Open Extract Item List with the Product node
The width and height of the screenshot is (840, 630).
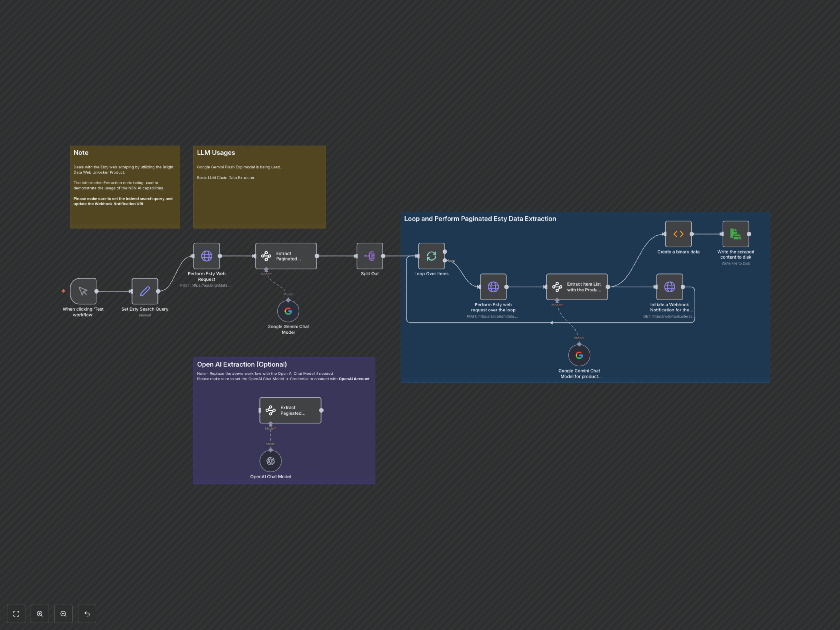pos(576,287)
